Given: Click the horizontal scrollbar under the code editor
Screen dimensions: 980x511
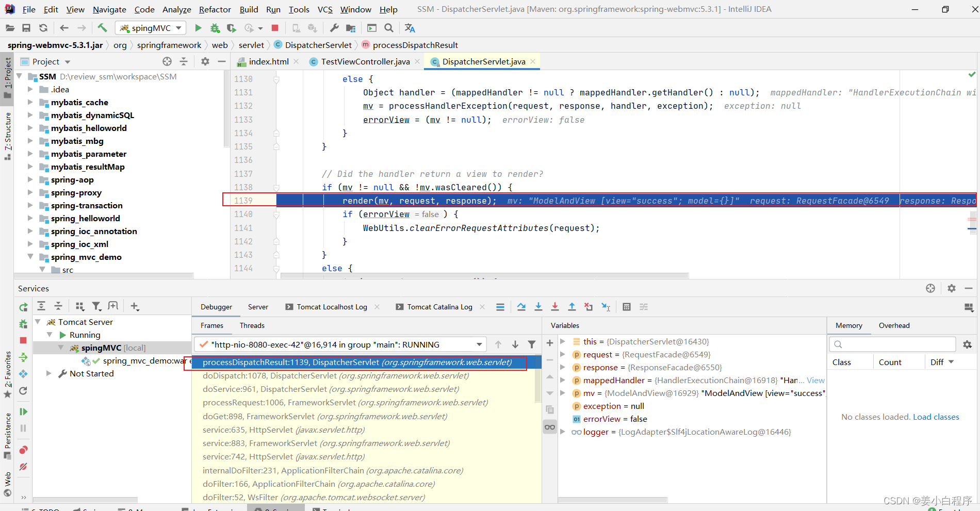Looking at the screenshot, I should click(x=485, y=276).
